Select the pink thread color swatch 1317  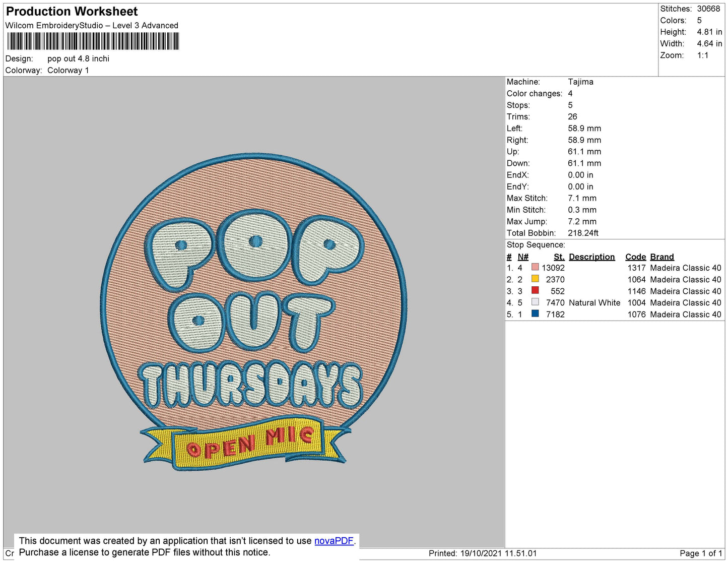click(535, 267)
